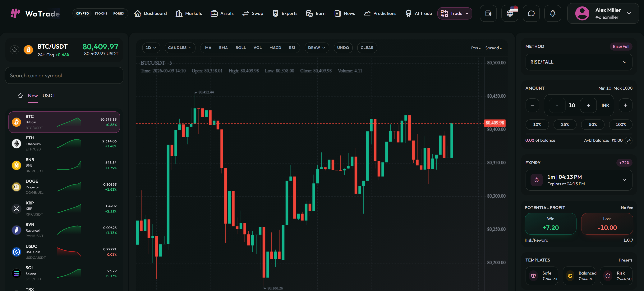Viewport: 644px width, 291px height.
Task: Click the Win +7.20 profit card
Action: pos(550,224)
